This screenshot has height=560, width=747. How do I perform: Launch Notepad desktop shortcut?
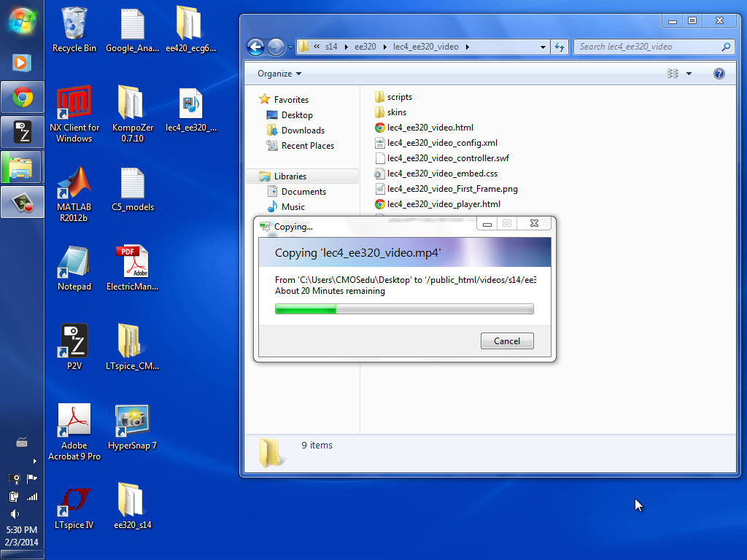[74, 268]
